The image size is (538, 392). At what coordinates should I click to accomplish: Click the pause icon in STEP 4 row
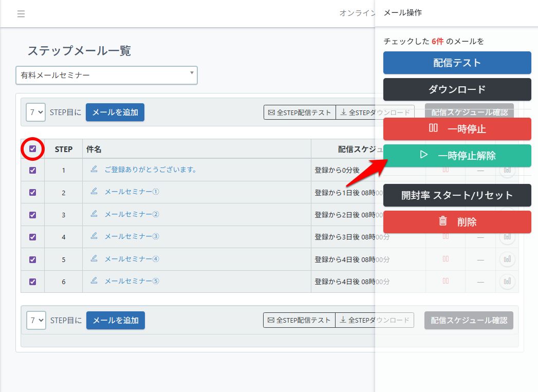point(446,236)
